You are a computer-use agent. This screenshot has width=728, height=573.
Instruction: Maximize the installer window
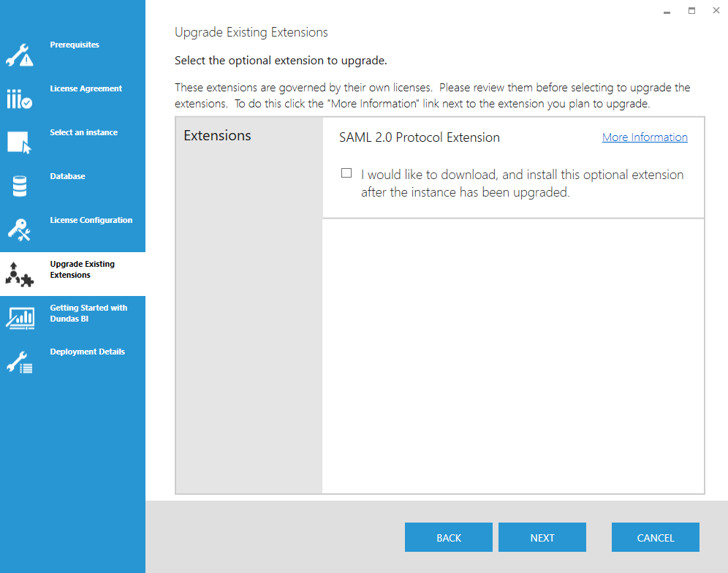pos(691,11)
